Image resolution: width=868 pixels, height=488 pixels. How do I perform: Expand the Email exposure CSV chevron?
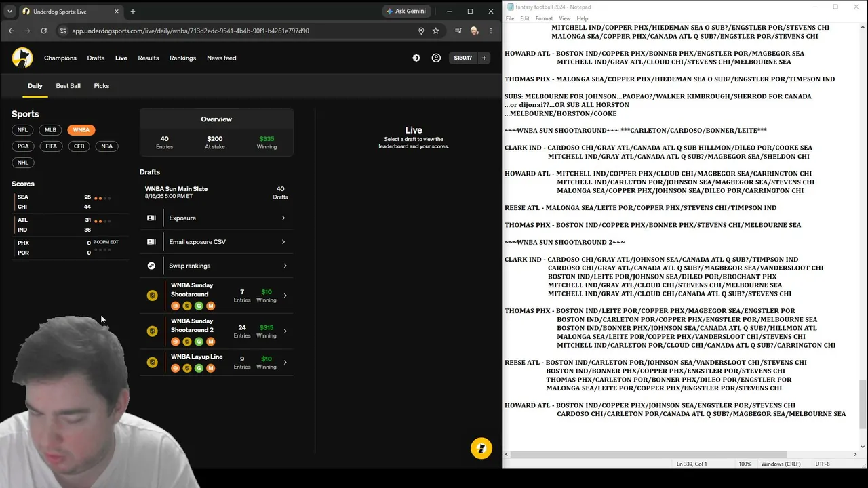283,242
